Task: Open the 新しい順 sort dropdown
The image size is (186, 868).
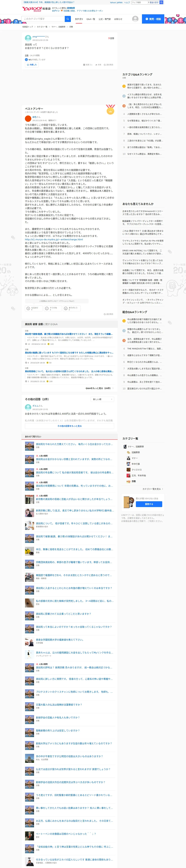Action: pyautogui.click(x=103, y=399)
